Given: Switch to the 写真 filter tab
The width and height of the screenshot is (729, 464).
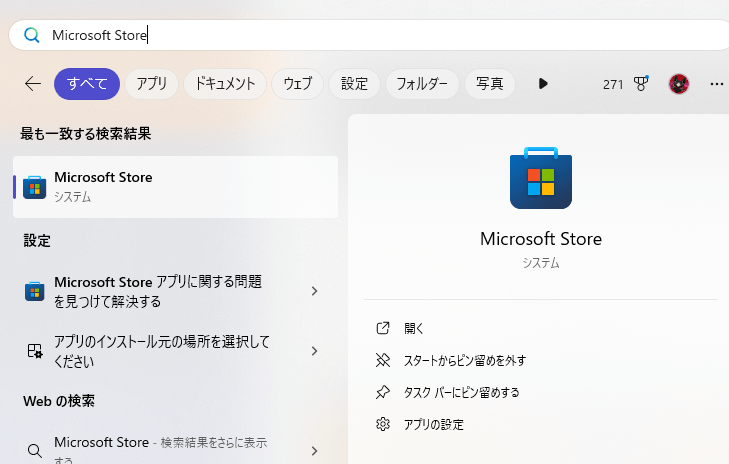Looking at the screenshot, I should [490, 84].
